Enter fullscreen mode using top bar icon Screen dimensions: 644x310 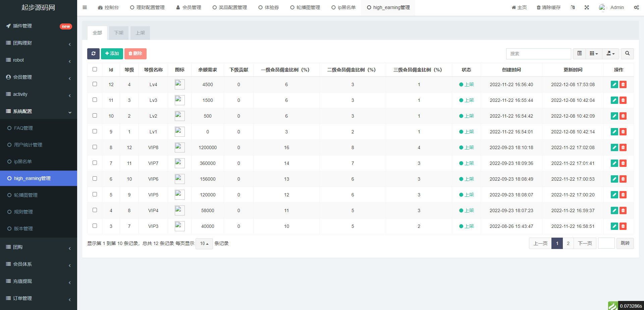pyautogui.click(x=587, y=7)
